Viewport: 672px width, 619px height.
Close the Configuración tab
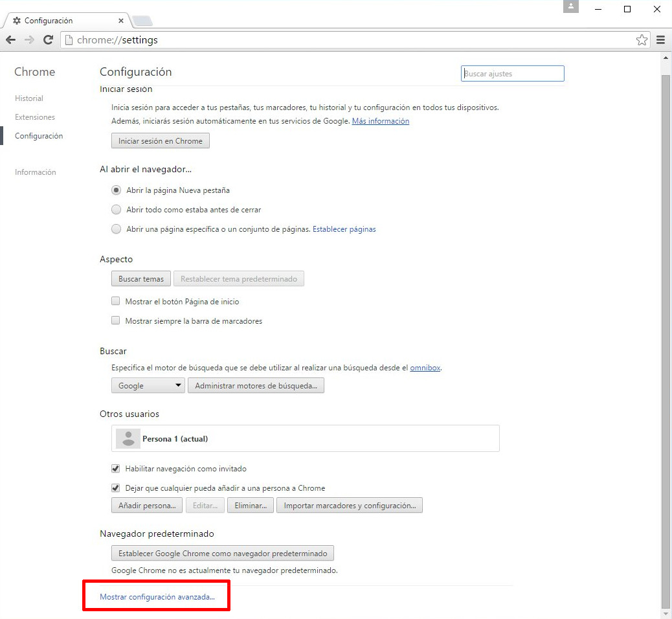pos(121,21)
